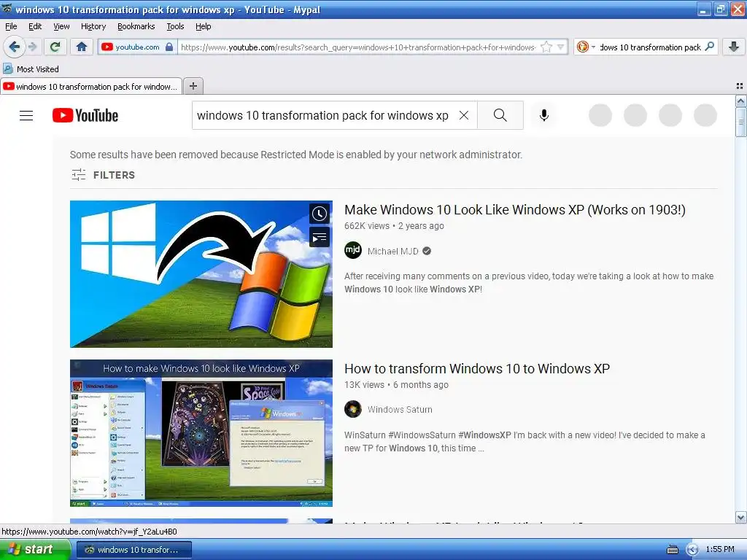
Task: Open the Michael MJD channel name link
Action: click(393, 251)
